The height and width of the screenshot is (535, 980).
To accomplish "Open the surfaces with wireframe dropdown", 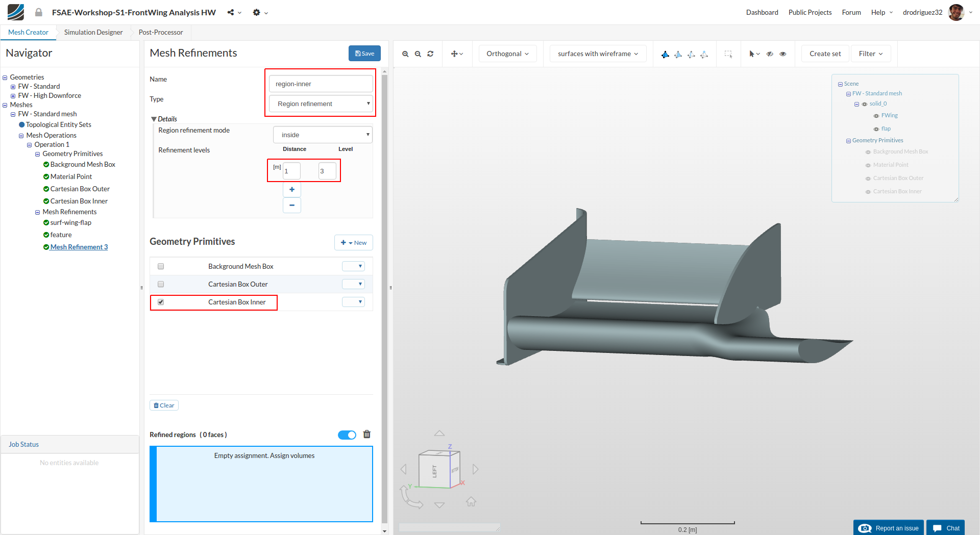I will [x=598, y=54].
